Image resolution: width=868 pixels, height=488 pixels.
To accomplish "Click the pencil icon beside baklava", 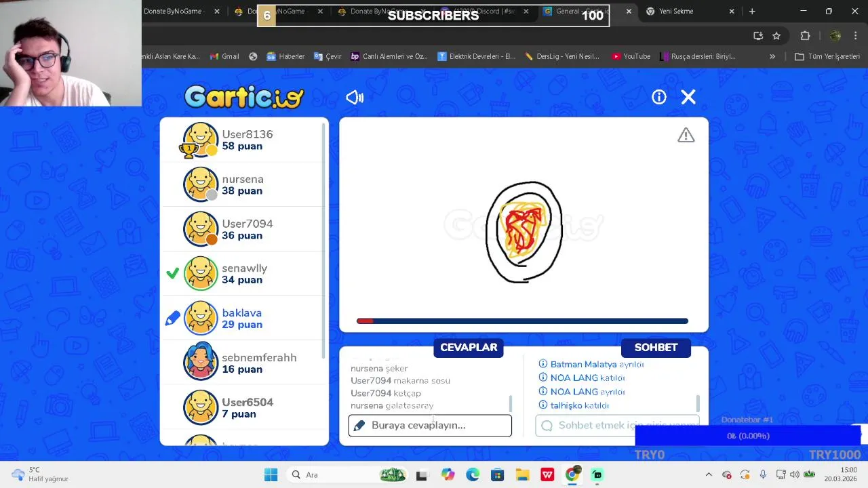I will [173, 318].
